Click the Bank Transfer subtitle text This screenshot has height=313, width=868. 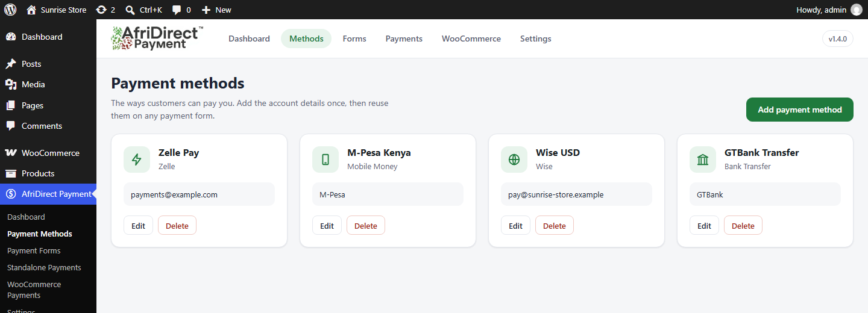(747, 166)
